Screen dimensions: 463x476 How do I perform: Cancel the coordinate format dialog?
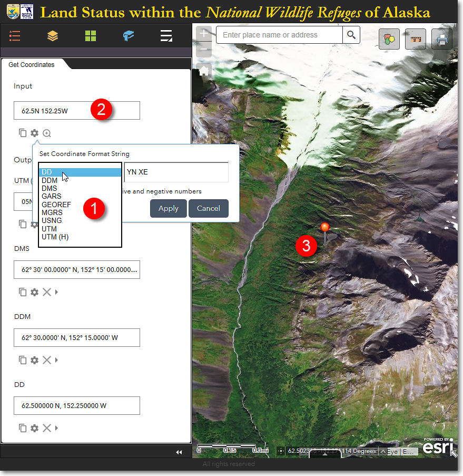click(208, 208)
